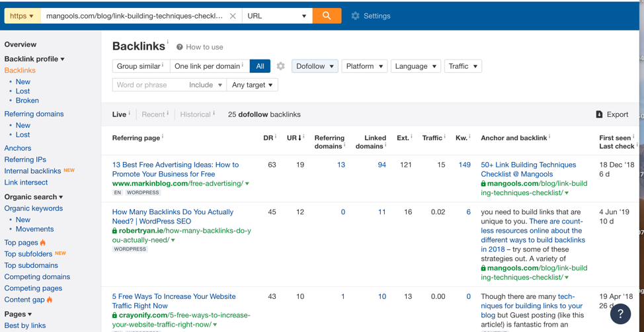The height and width of the screenshot is (332, 644).
Task: Focus the Word or phrase input
Action: point(149,85)
